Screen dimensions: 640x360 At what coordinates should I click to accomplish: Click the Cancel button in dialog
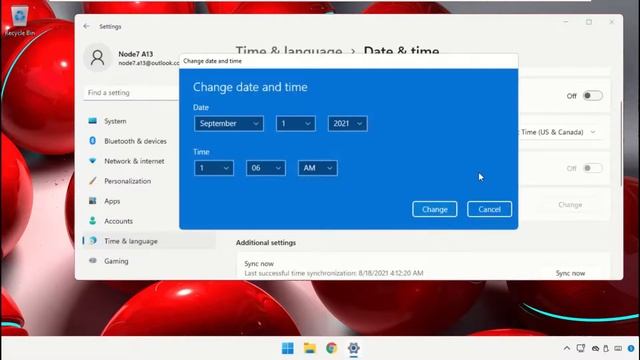point(489,209)
